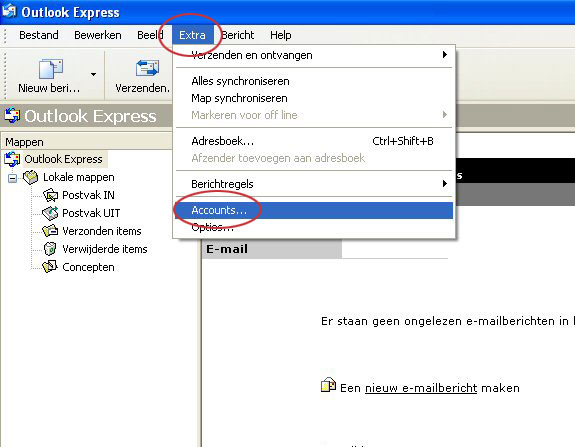Follow the nieuw e-mailbericht link
Image resolution: width=575 pixels, height=447 pixels.
421,388
